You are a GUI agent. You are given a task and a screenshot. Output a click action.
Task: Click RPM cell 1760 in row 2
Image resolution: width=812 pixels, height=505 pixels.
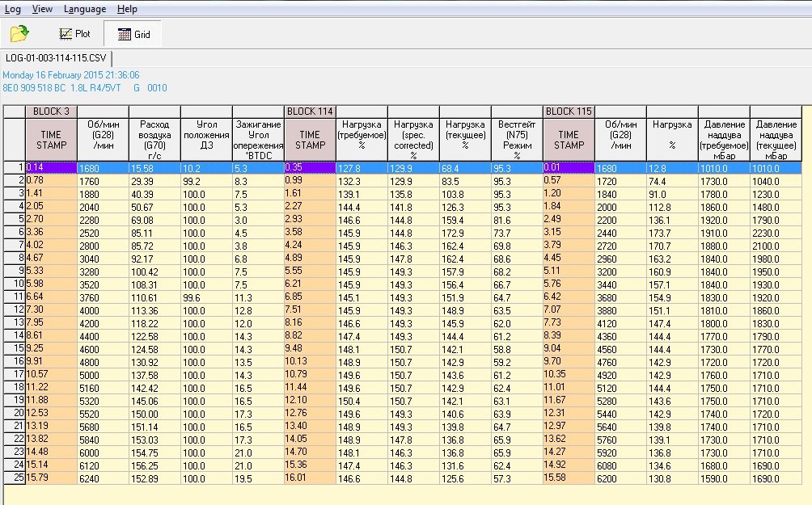(103, 181)
